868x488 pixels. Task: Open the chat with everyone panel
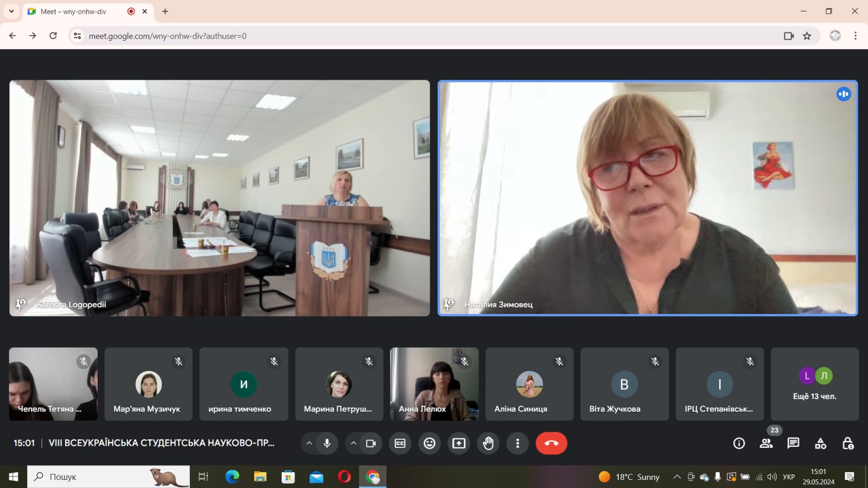793,444
